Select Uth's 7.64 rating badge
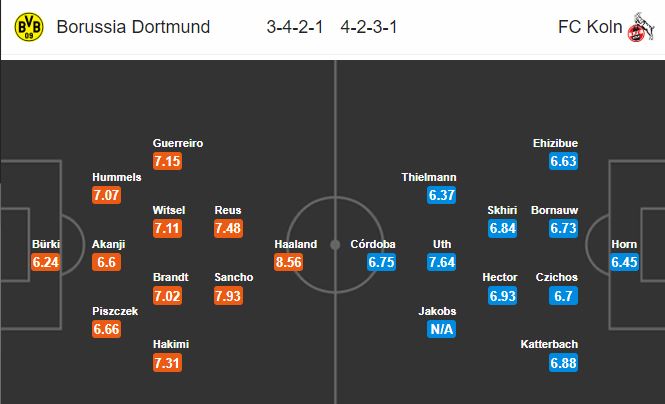The image size is (665, 404). click(441, 262)
